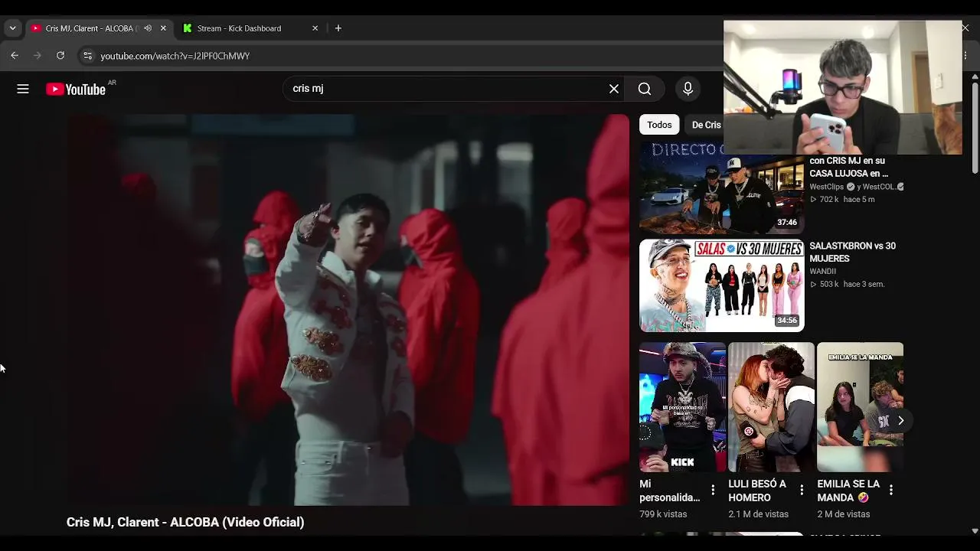Click the '2.1 M de vistas' view count
The image size is (980, 551).
point(758,514)
